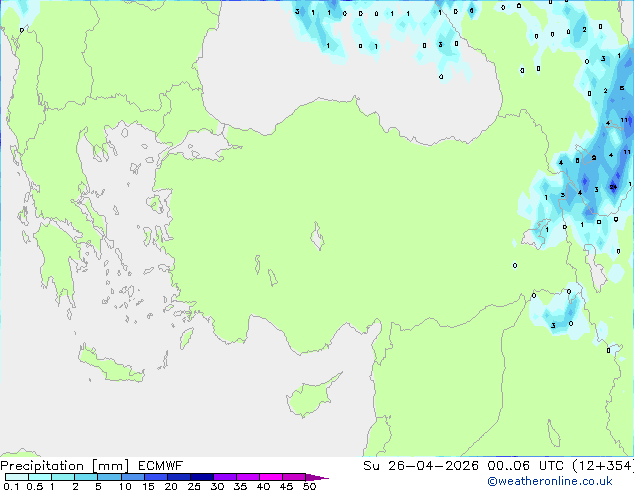The width and height of the screenshot is (634, 490).
Task: Choose the 10–15 mm blue swatch
Action: point(132,477)
